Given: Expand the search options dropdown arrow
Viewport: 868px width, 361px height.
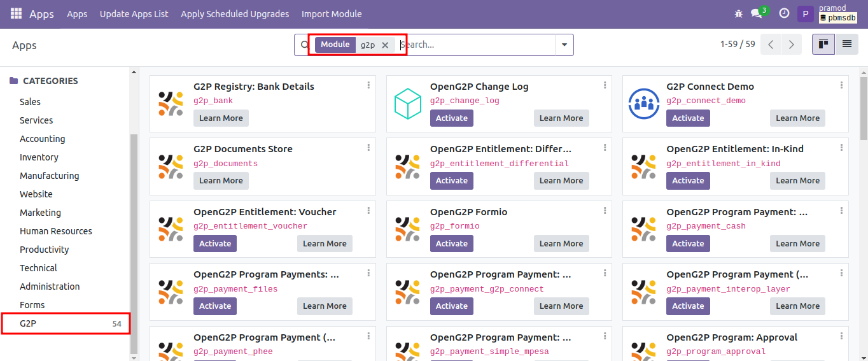Looking at the screenshot, I should (564, 45).
